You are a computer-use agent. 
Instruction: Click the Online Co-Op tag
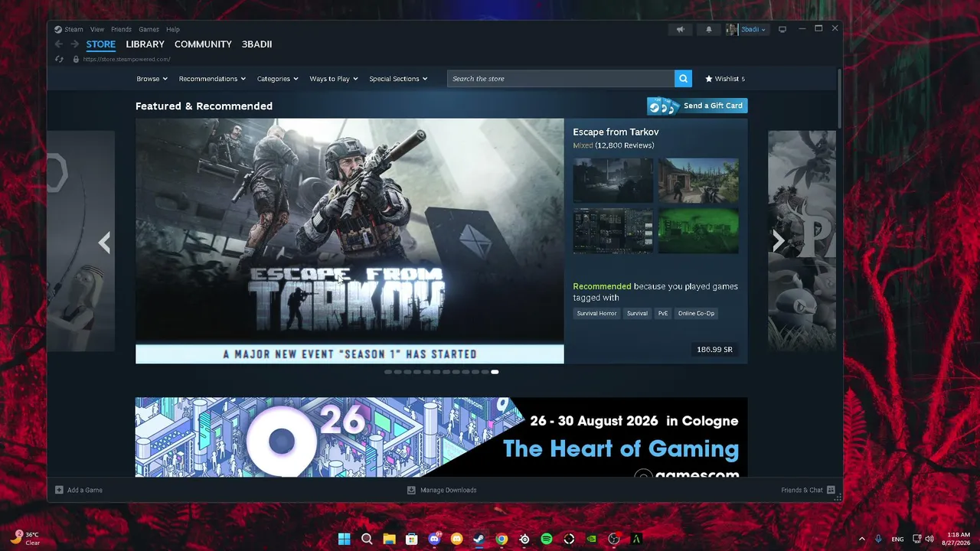click(696, 313)
